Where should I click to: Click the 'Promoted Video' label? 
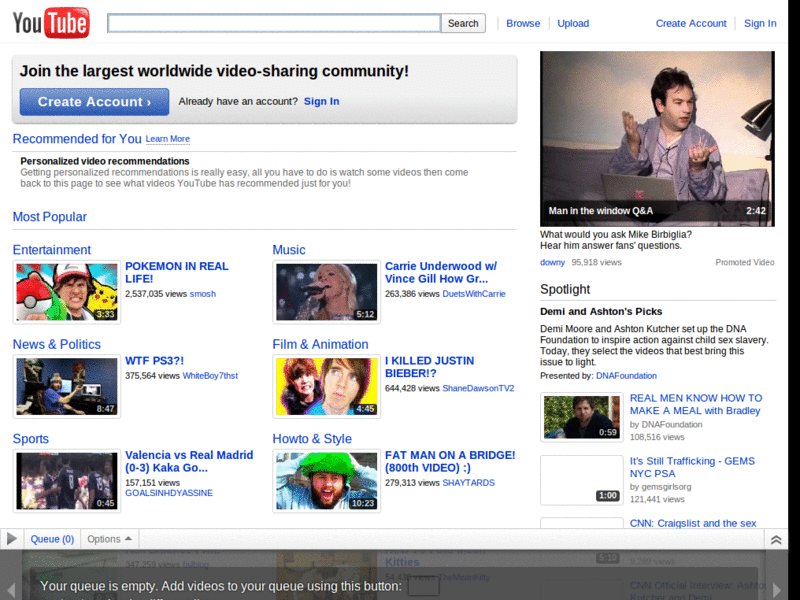[745, 262]
